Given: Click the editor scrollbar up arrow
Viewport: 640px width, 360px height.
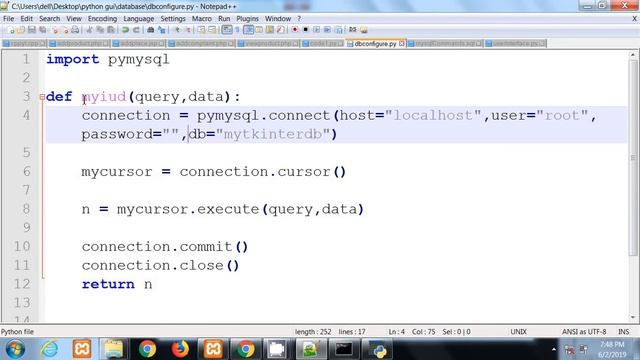Looking at the screenshot, I should click(633, 54).
